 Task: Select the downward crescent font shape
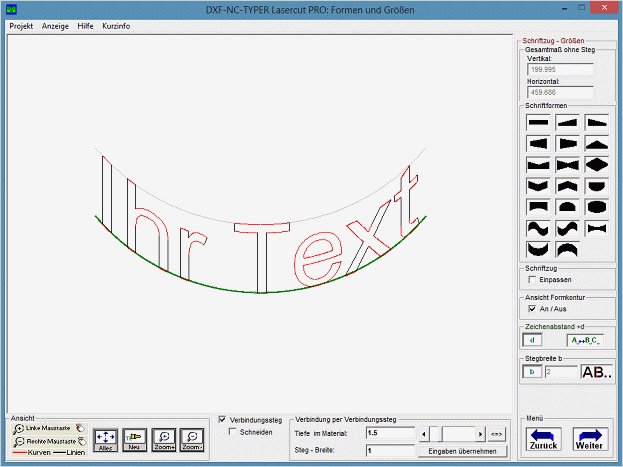tap(538, 250)
